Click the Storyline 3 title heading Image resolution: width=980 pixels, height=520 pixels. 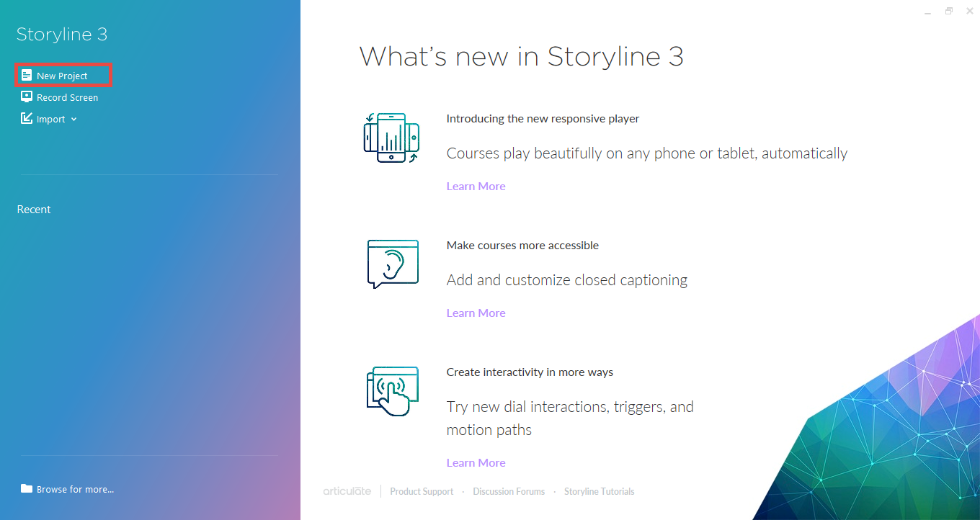coord(62,34)
